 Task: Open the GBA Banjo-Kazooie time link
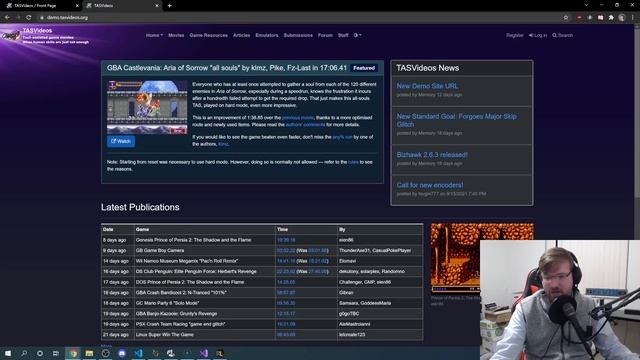[x=286, y=314]
